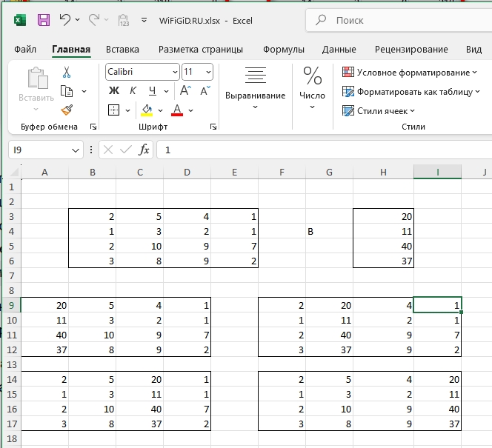Click the Условное форматирование button
Viewport: 492px width, 448px height.
coord(410,73)
